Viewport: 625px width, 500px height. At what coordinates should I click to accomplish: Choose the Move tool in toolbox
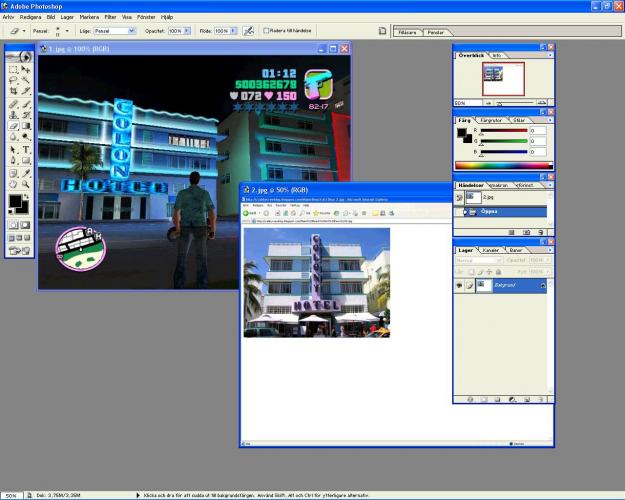[x=25, y=70]
